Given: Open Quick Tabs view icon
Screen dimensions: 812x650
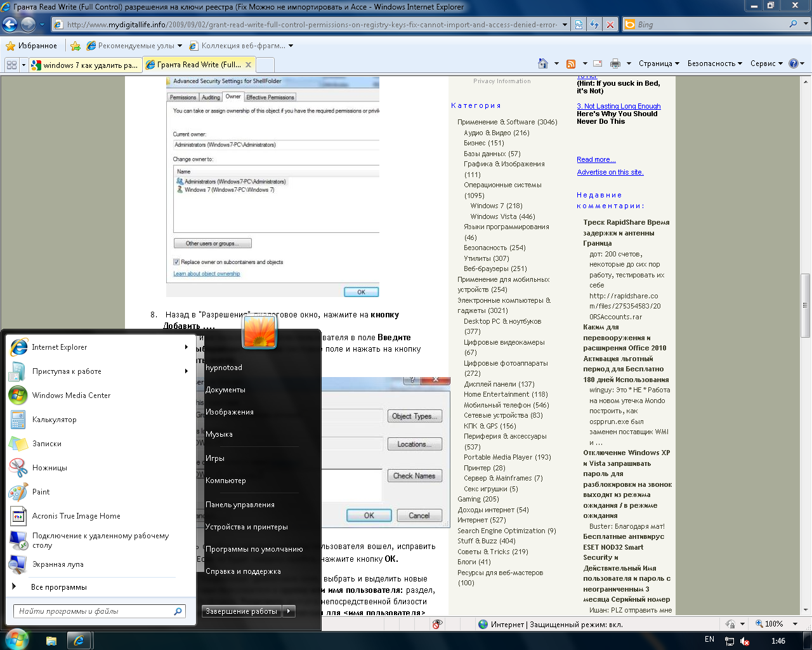Looking at the screenshot, I should click(x=11, y=65).
